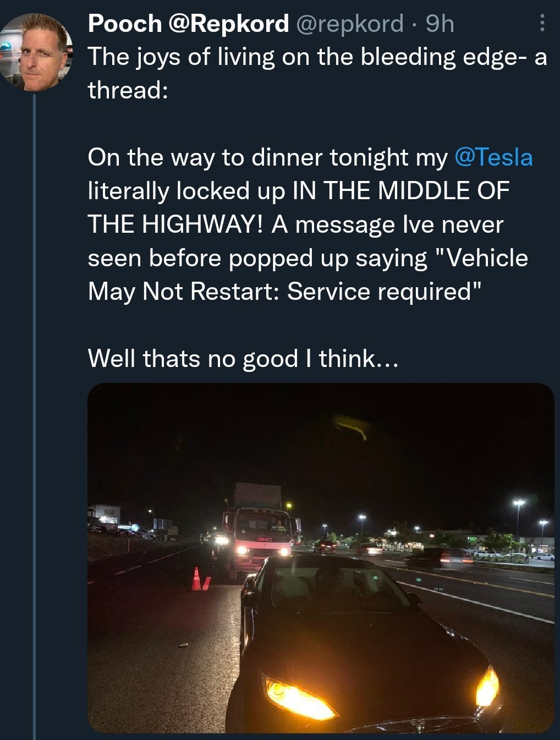Click the "9h" tweet timestamp
The width and height of the screenshot is (560, 740).
[x=440, y=23]
